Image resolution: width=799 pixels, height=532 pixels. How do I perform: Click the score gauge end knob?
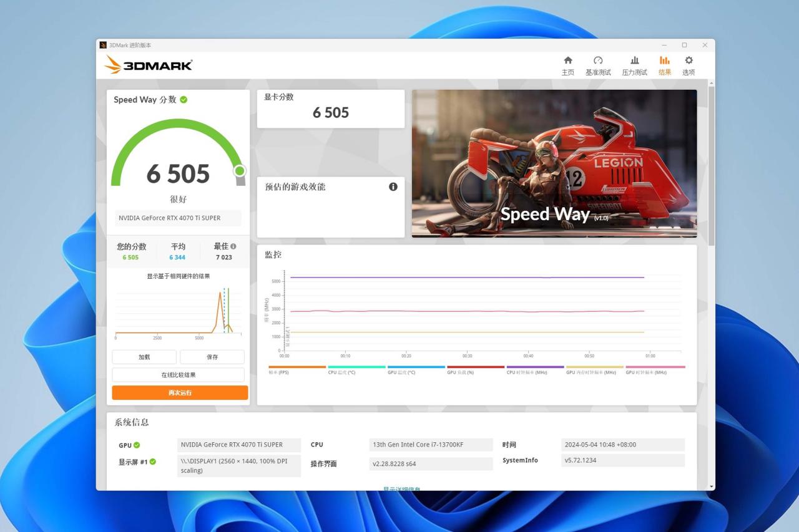pos(240,171)
